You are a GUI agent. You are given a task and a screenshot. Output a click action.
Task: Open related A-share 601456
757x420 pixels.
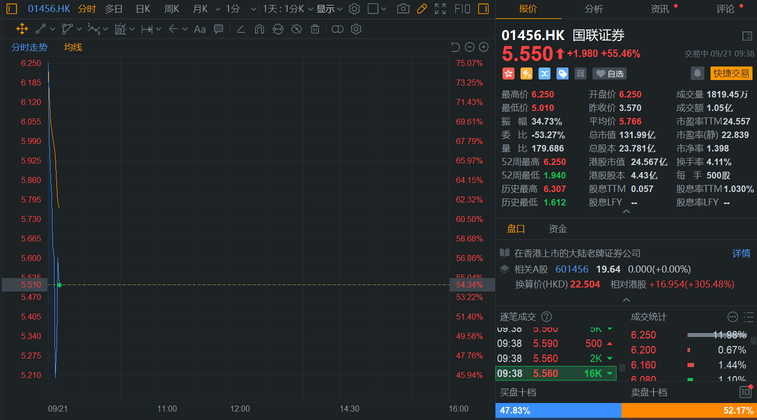(572, 269)
